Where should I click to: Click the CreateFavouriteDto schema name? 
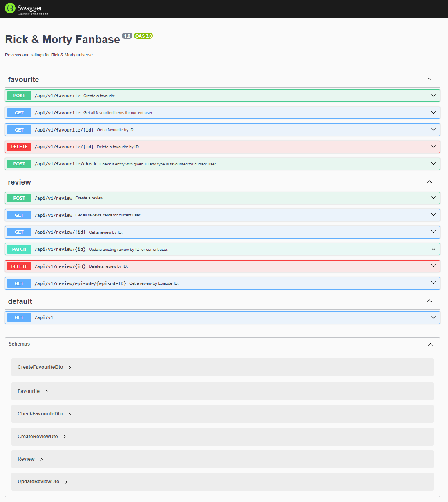(x=40, y=367)
